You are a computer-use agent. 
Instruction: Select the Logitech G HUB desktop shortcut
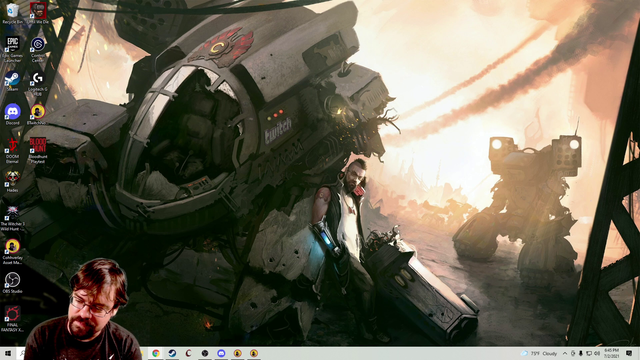click(38, 84)
